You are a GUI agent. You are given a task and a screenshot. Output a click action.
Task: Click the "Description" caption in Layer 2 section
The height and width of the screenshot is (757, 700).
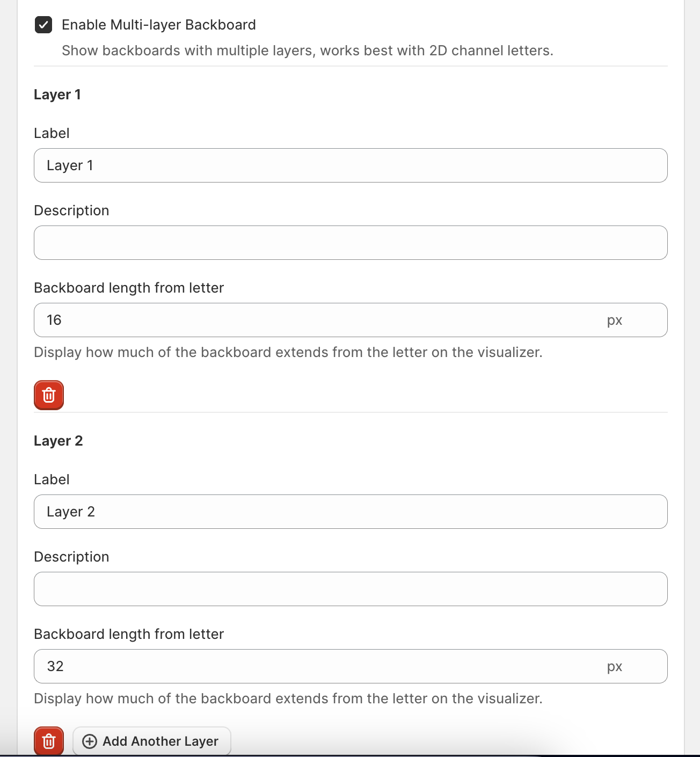[71, 557]
